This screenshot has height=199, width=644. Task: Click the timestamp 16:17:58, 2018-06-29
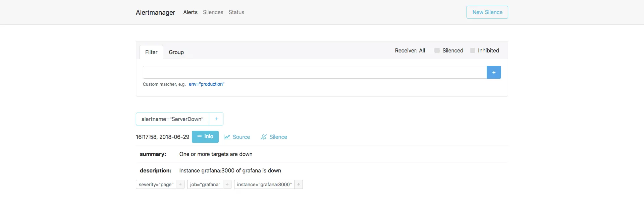point(163,137)
